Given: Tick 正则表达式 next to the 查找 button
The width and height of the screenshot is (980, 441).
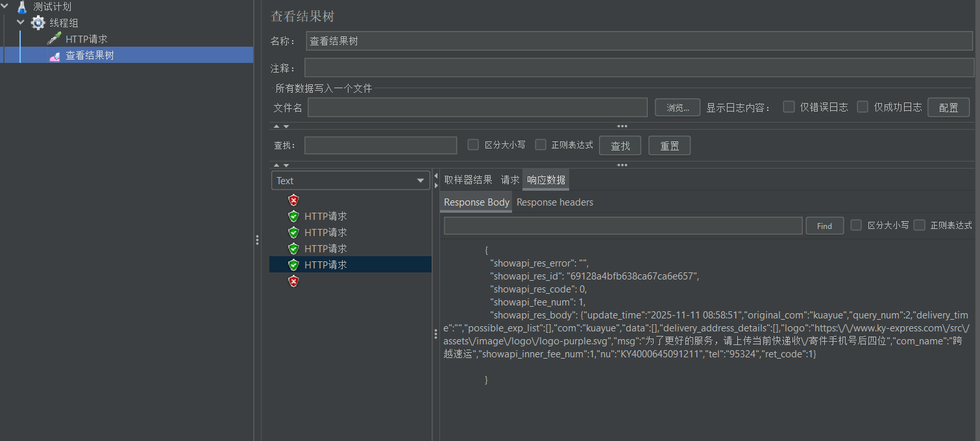Looking at the screenshot, I should click(541, 145).
